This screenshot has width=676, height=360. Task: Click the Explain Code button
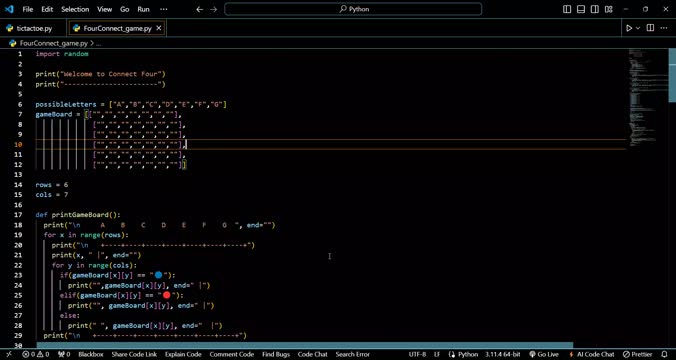tap(183, 354)
